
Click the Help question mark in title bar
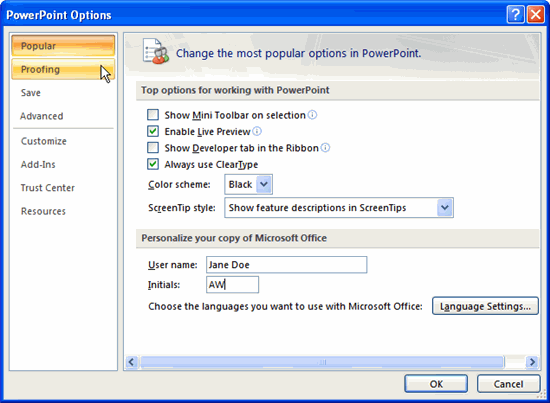515,14
